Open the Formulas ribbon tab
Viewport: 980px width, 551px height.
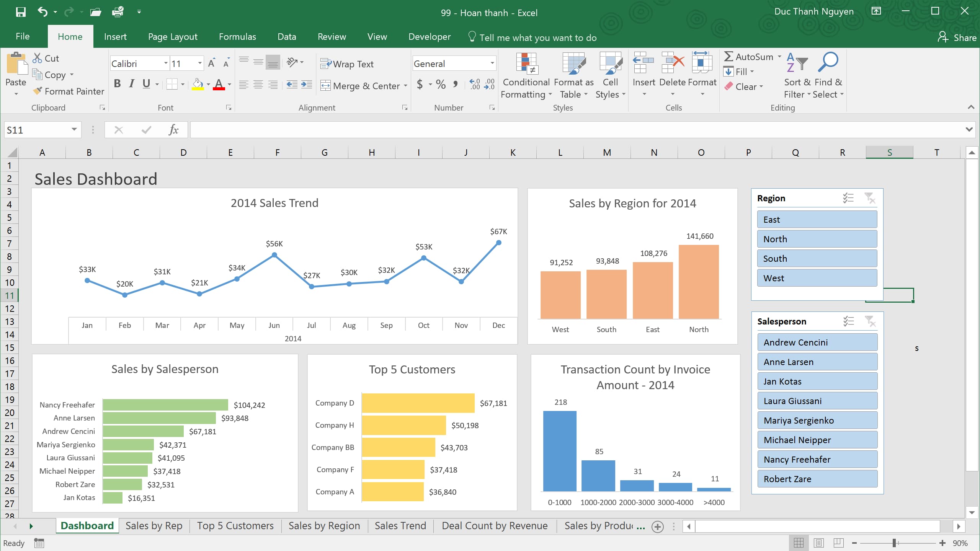click(x=236, y=37)
